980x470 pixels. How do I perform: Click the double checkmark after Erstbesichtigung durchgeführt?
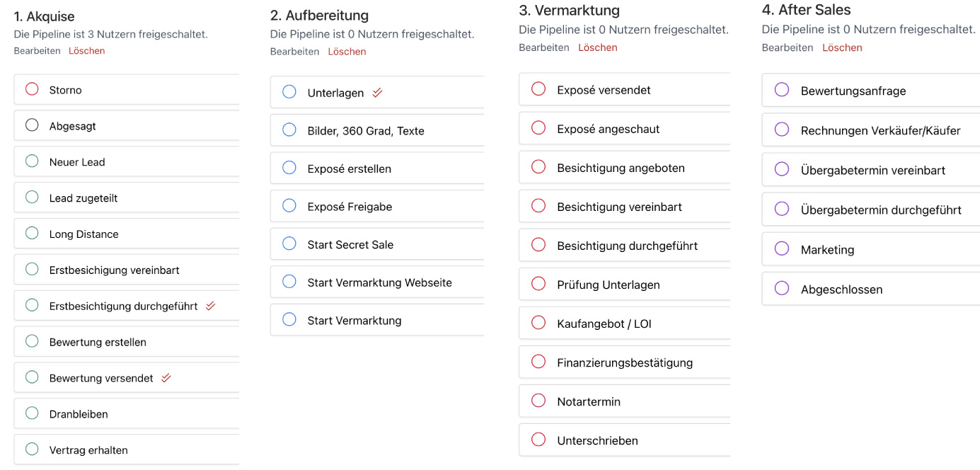(x=210, y=306)
